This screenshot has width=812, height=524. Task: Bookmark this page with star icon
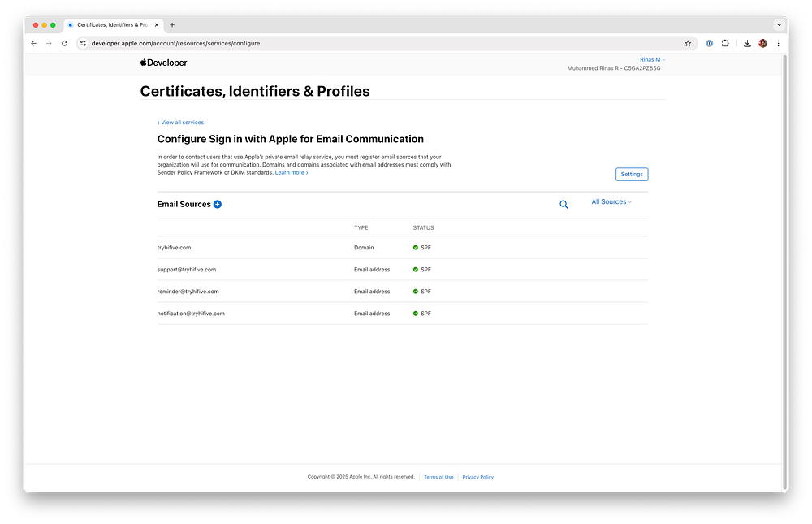tap(688, 44)
